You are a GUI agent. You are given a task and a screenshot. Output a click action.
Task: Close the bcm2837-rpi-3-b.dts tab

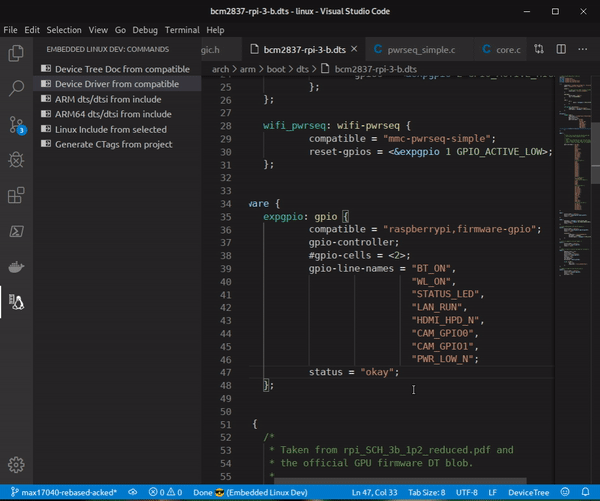tap(354, 49)
